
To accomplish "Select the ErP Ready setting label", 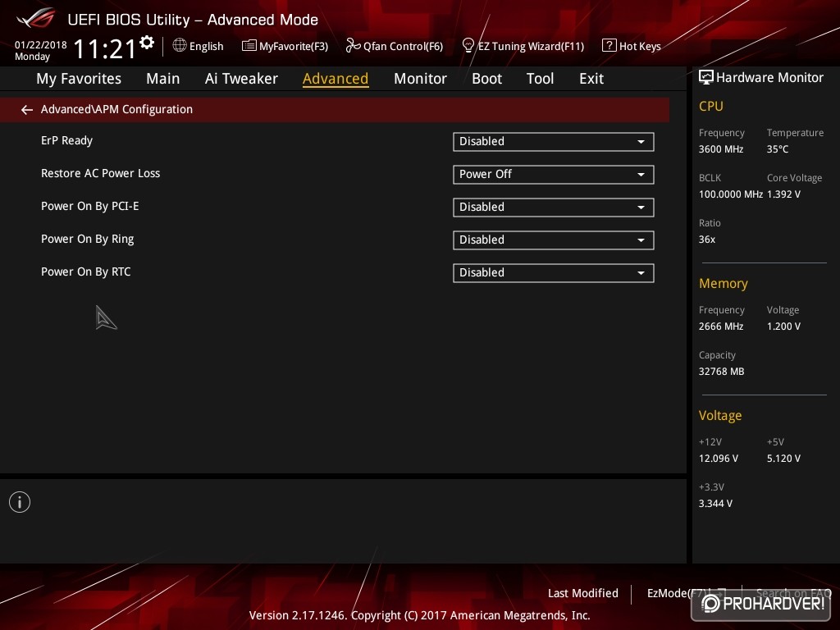I will coord(67,140).
